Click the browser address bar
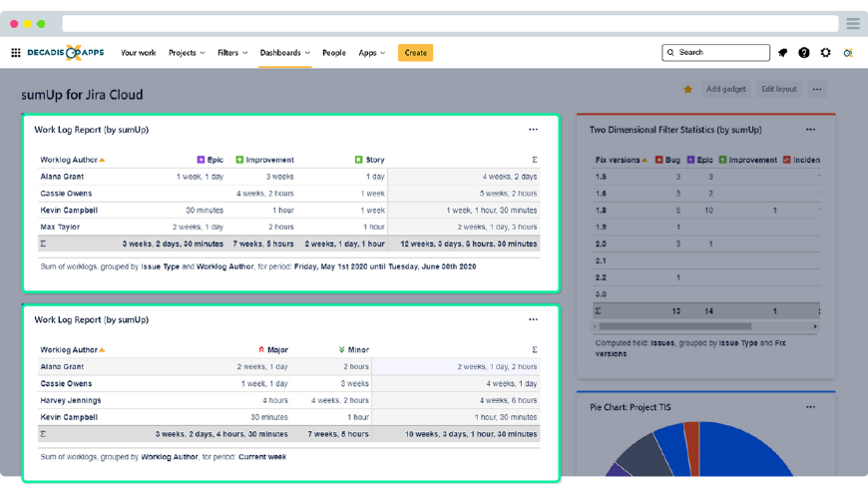868x493 pixels. pyautogui.click(x=450, y=24)
